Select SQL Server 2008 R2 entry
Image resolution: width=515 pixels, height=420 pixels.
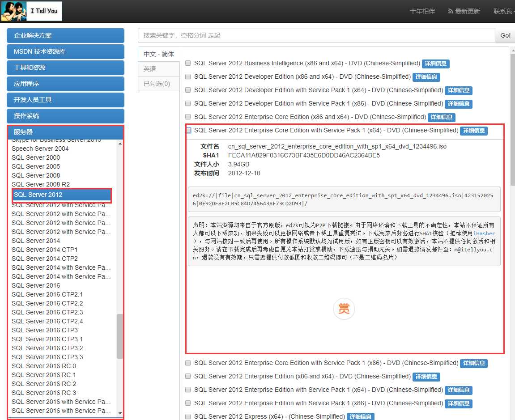[41, 184]
